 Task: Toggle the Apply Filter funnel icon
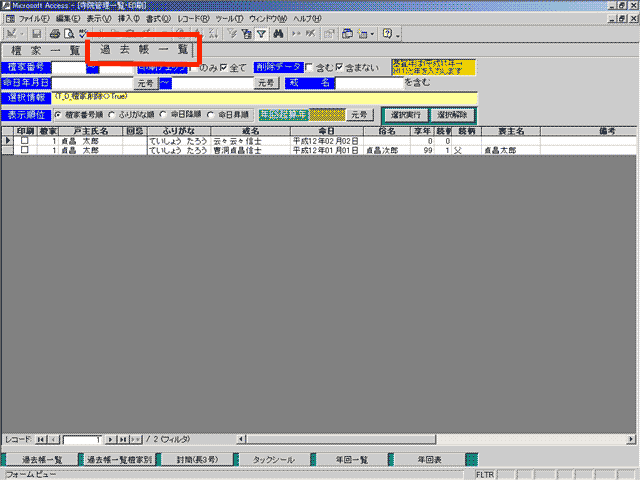click(261, 34)
